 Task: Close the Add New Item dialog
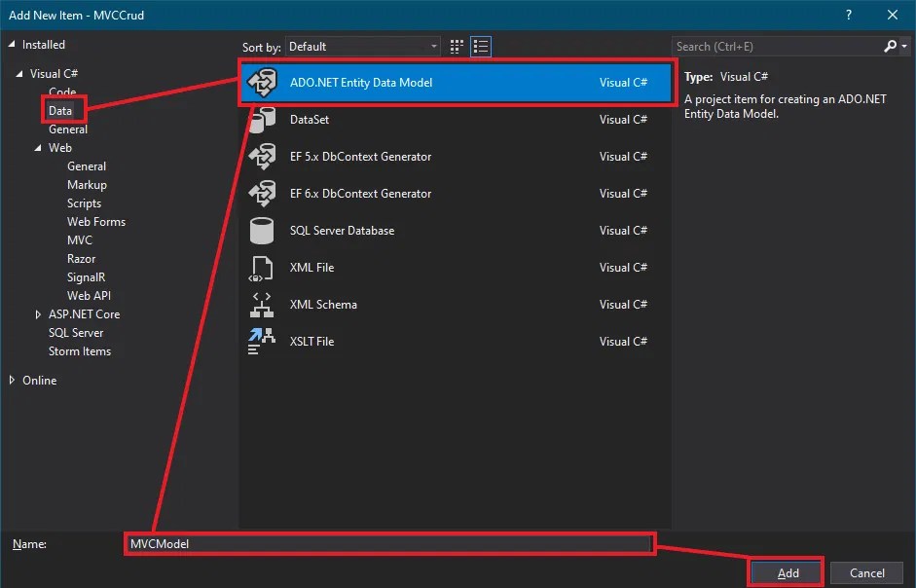[893, 16]
